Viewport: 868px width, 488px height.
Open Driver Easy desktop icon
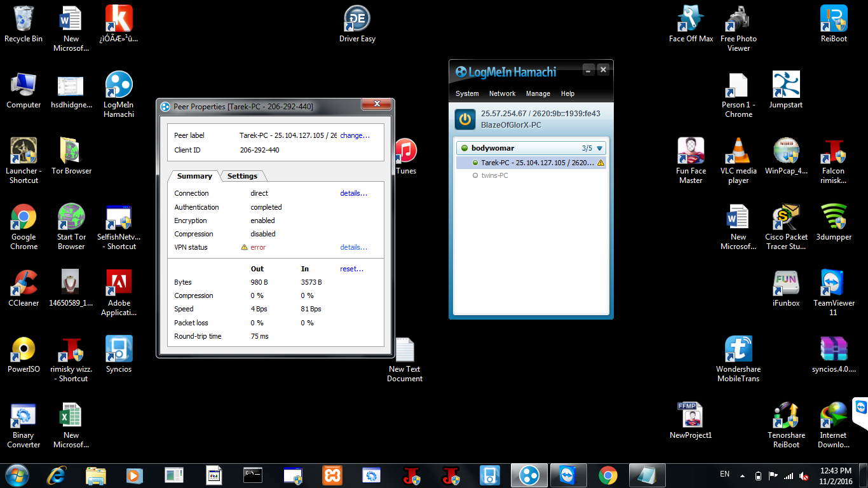click(357, 25)
